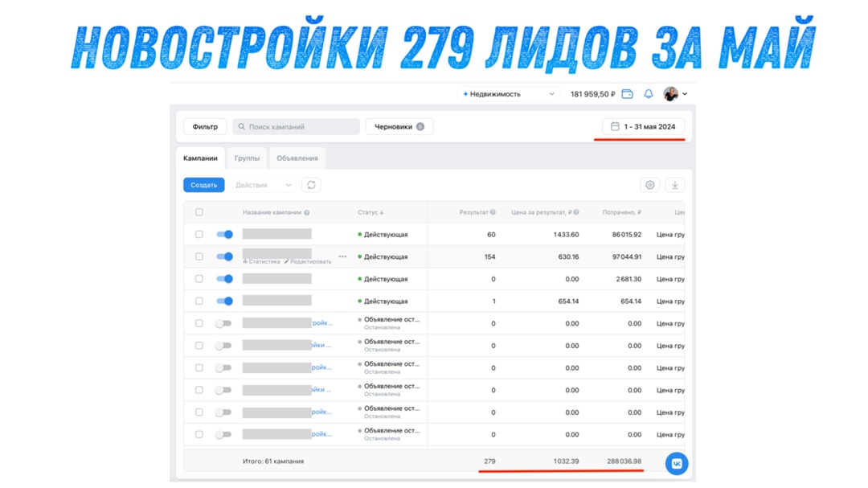
Task: Click the 181 959,50 ₽ balance amount
Action: 593,94
